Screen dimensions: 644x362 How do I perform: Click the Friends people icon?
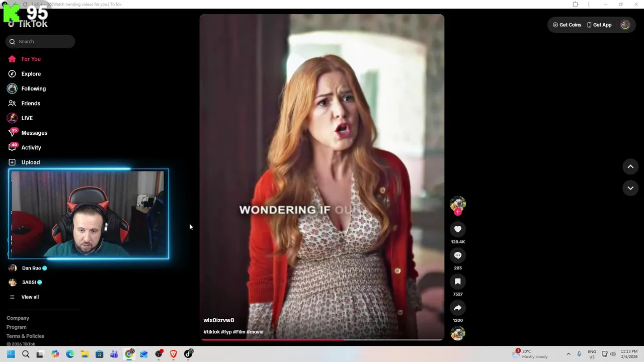(x=12, y=103)
